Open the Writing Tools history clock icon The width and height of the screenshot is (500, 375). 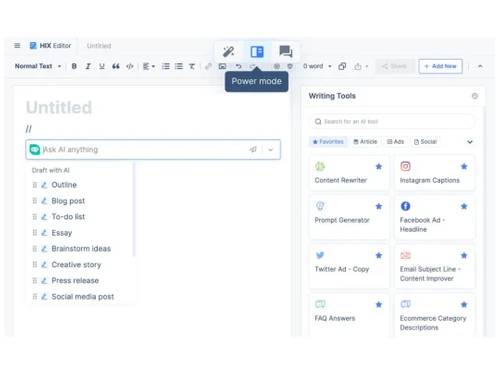click(475, 96)
